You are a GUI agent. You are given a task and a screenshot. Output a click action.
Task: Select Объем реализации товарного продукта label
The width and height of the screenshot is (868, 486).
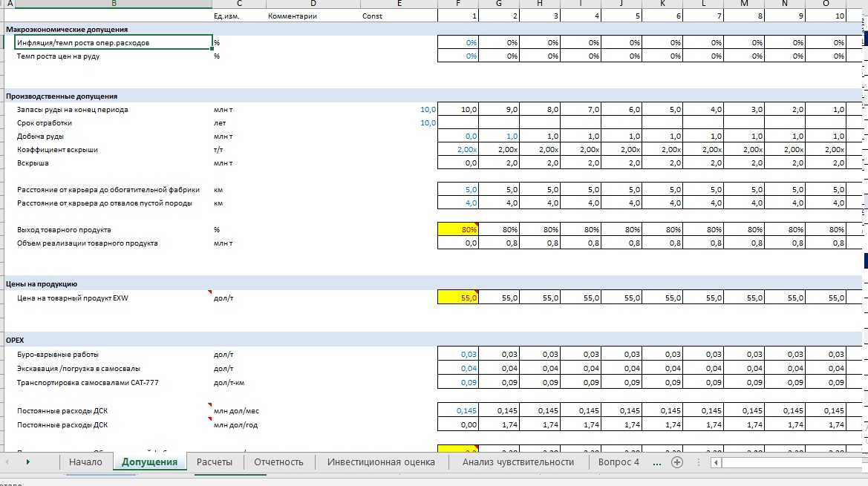point(87,243)
